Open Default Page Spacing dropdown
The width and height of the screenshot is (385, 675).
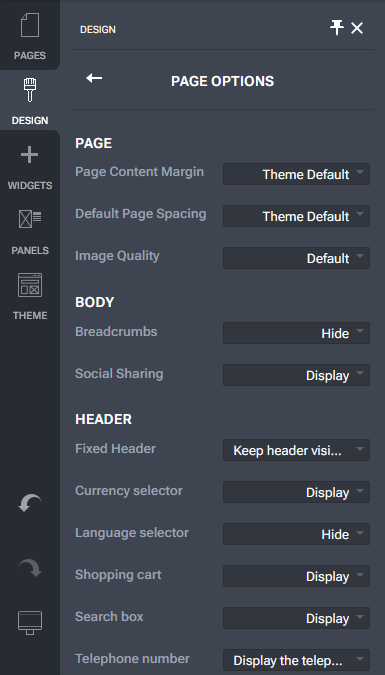click(296, 216)
